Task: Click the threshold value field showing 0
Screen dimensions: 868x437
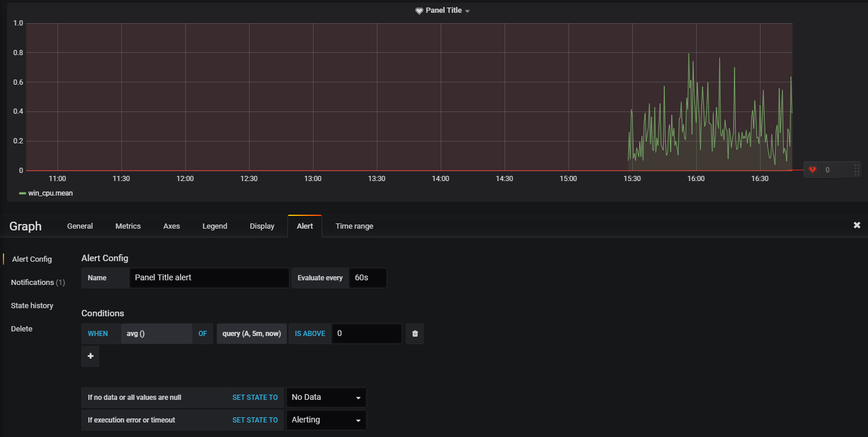Action: pyautogui.click(x=836, y=170)
